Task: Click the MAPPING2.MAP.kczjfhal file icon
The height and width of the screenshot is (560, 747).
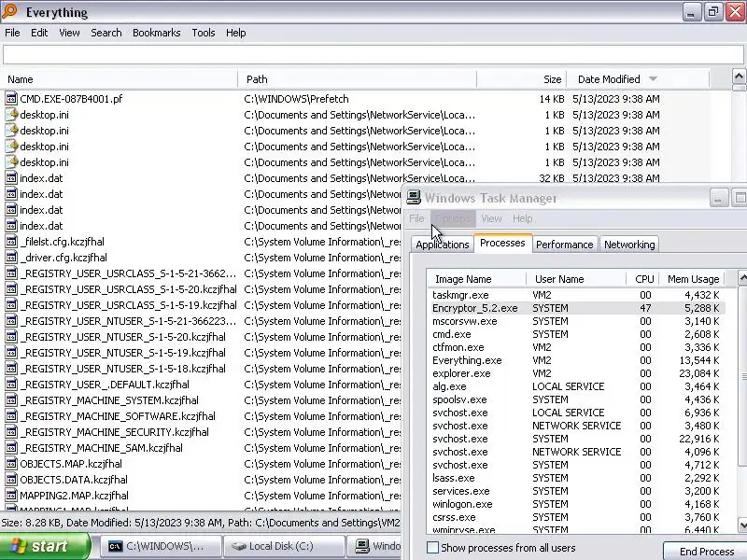Action: pos(11,496)
